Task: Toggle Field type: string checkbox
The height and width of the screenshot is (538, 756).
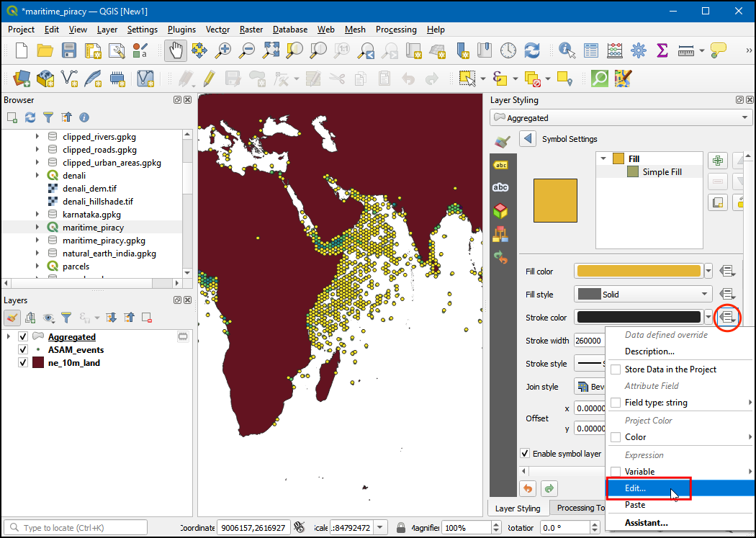Action: [x=616, y=403]
